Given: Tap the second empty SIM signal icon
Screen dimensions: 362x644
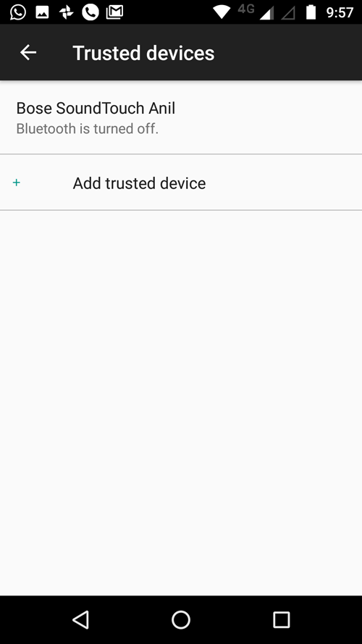Looking at the screenshot, I should (x=287, y=14).
